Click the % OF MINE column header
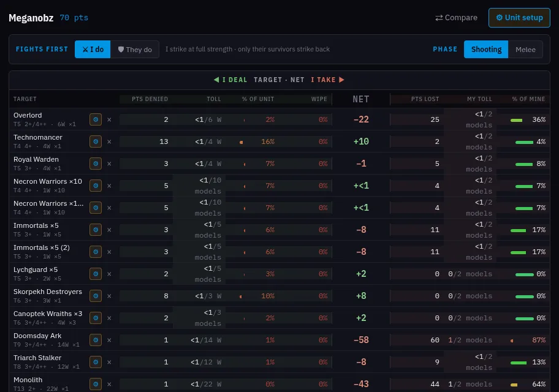Screen dimensions: 559x392 coord(528,99)
